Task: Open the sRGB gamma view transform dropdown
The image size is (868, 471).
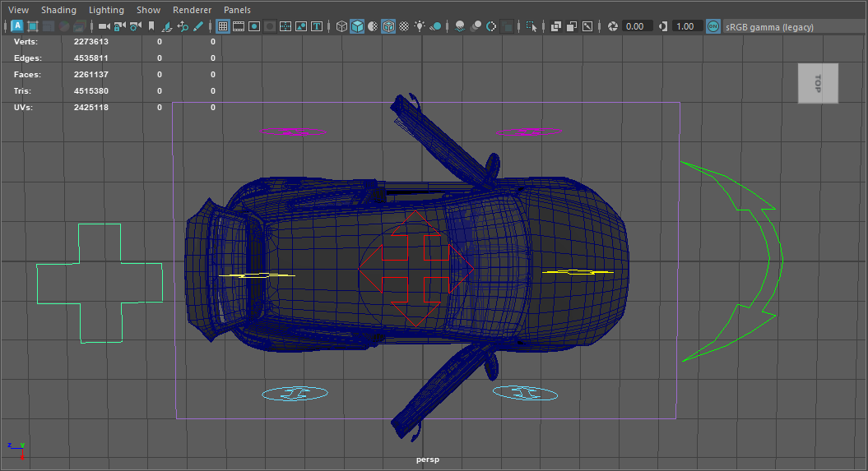Action: (769, 26)
